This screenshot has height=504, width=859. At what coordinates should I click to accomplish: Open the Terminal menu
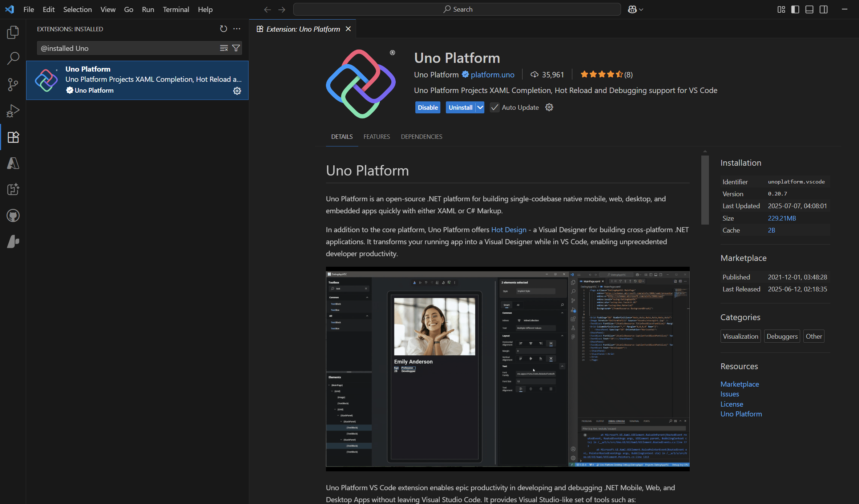(176, 9)
